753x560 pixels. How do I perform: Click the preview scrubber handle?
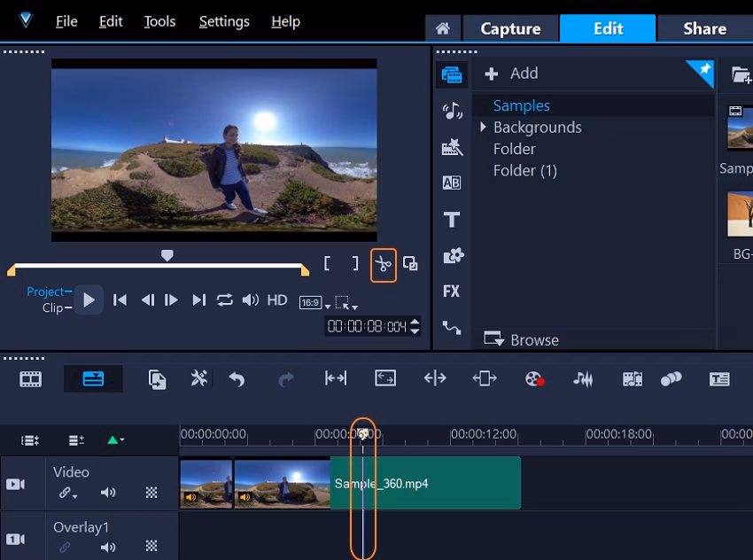[x=167, y=255]
